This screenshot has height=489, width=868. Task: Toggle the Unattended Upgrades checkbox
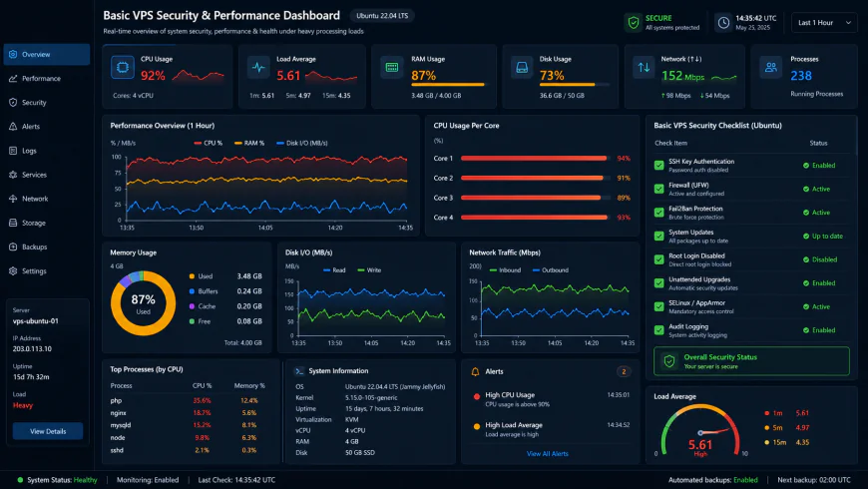(658, 283)
